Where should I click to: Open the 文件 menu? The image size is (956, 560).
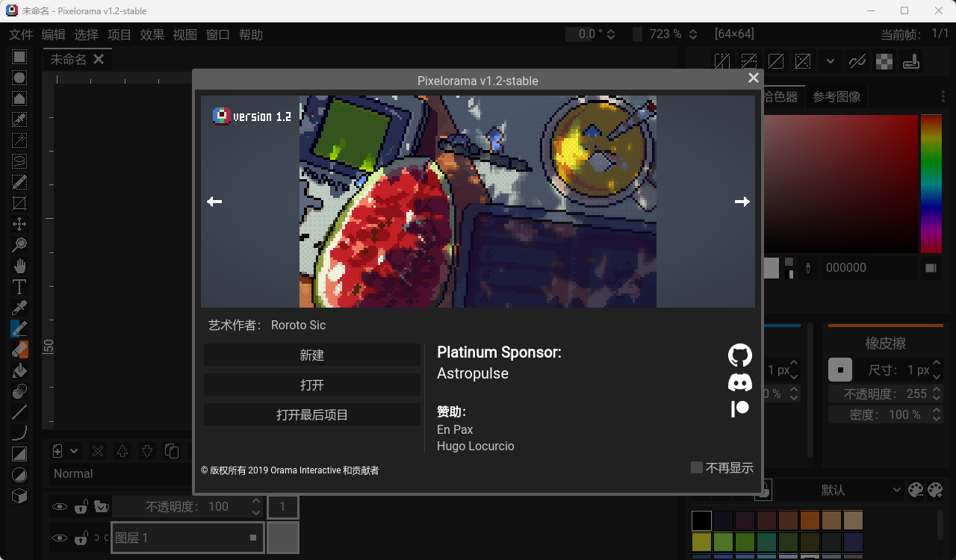[21, 34]
